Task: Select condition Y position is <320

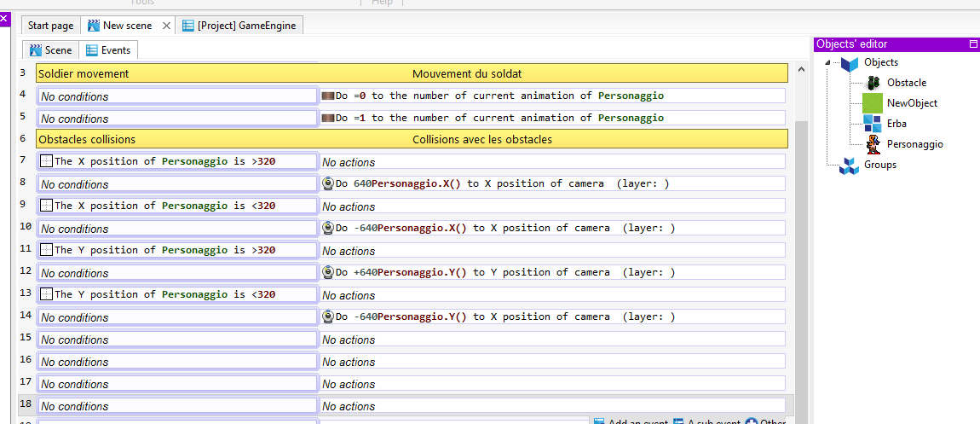Action: [177, 294]
